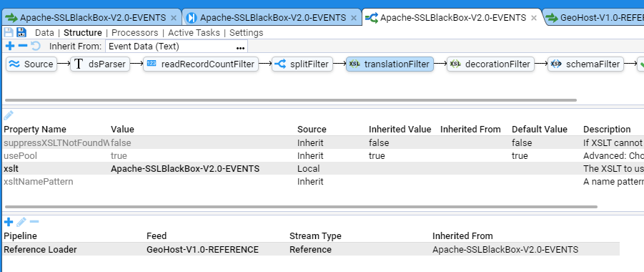644x272 pixels.
Task: Click the Local source cell
Action: 309,169
